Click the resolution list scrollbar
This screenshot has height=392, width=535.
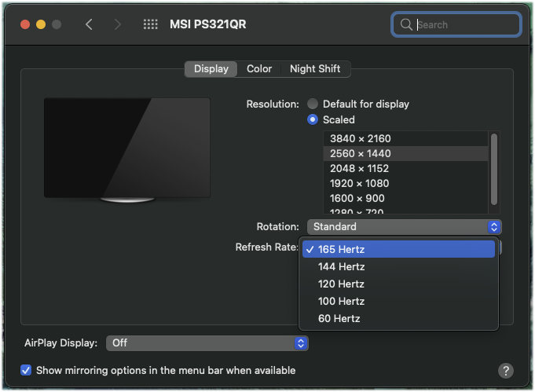click(x=493, y=169)
